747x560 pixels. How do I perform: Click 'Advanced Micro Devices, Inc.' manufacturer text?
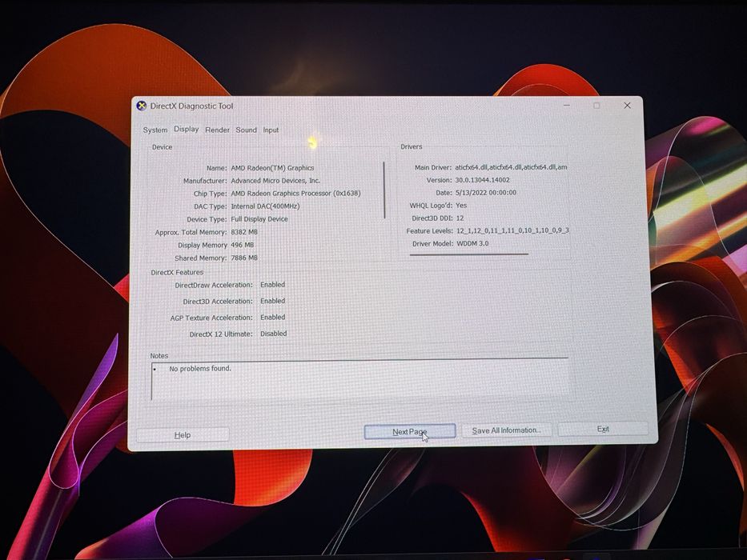(x=275, y=181)
